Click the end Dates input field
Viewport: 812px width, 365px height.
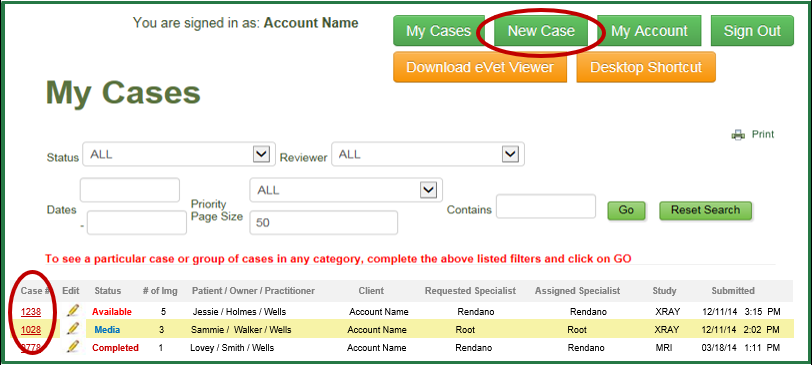click(137, 223)
